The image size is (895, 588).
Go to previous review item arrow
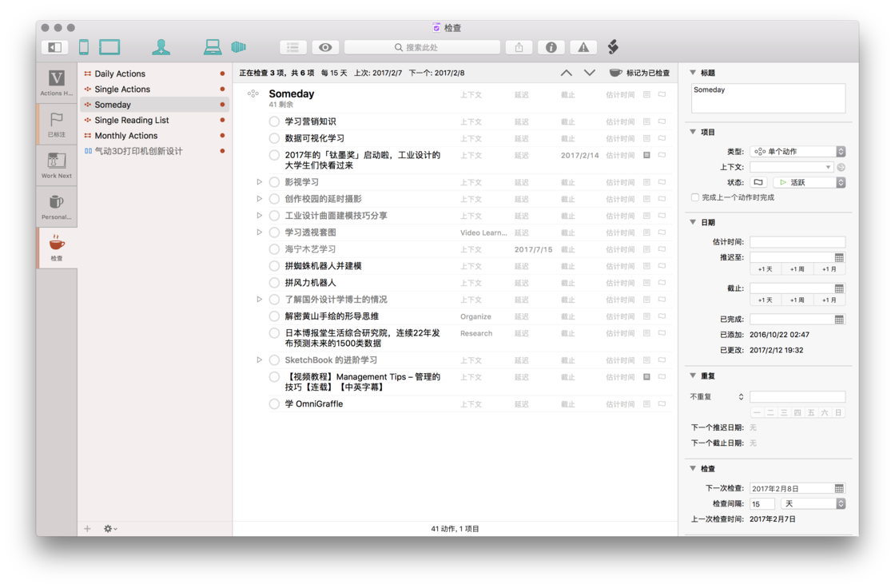pos(567,73)
